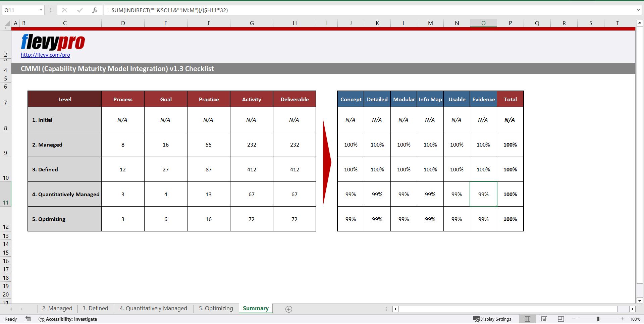The height and width of the screenshot is (324, 644).
Task: Click the New Sheet plus button
Action: 288,309
